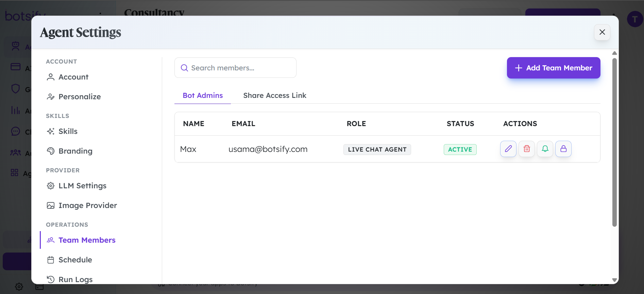Switch to the Bot Admins tab
644x294 pixels.
[x=203, y=96]
